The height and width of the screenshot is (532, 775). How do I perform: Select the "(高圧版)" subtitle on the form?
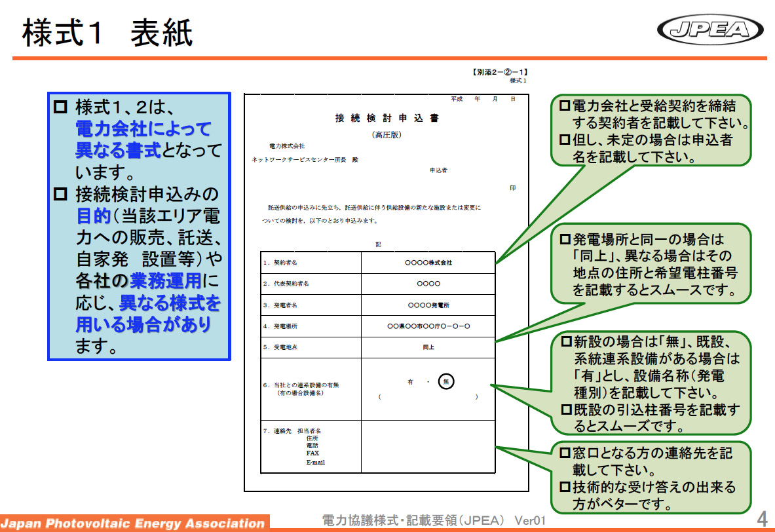click(x=387, y=134)
